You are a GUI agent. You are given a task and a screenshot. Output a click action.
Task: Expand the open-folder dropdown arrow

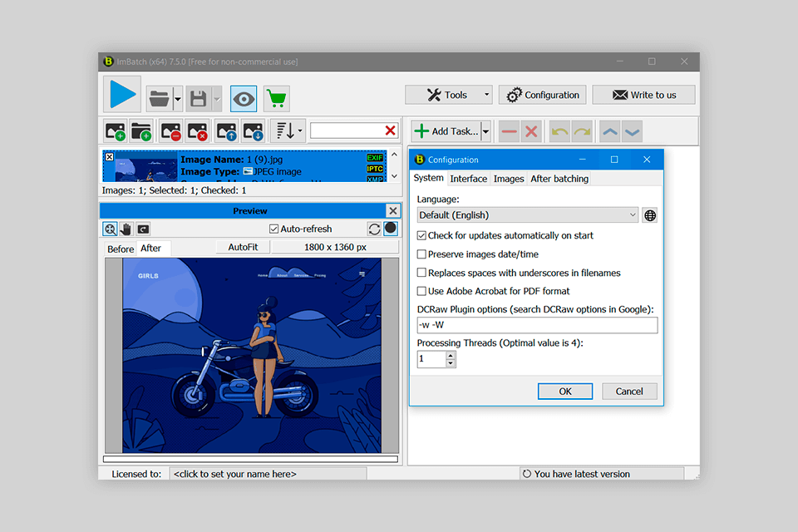[x=178, y=99]
